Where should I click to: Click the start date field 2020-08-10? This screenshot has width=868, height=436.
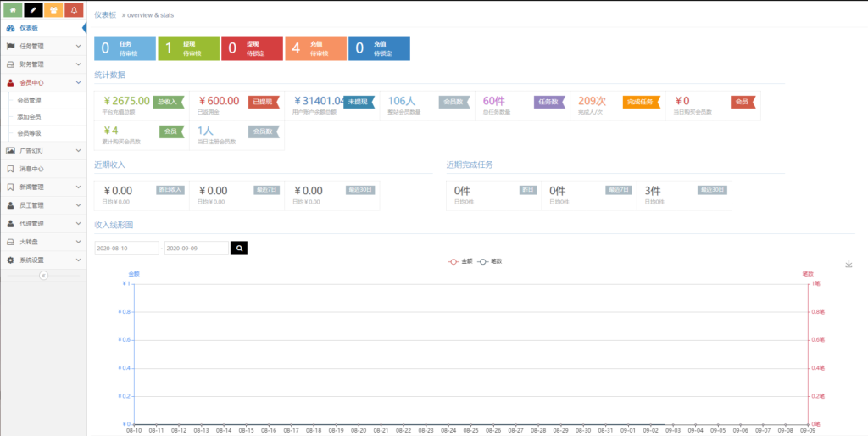126,249
